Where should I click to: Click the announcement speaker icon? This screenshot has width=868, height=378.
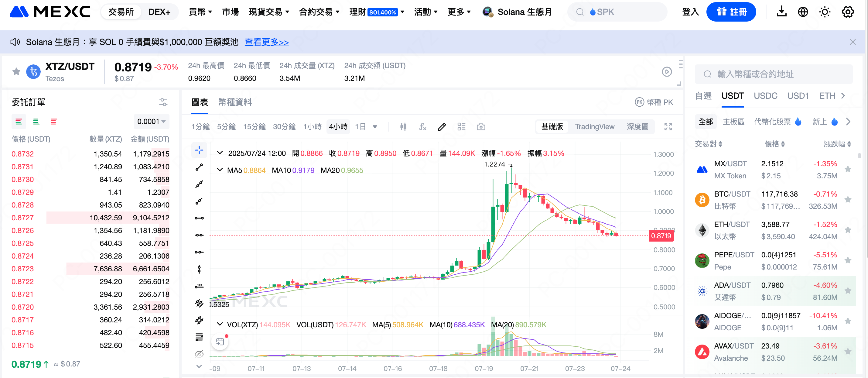[15, 42]
